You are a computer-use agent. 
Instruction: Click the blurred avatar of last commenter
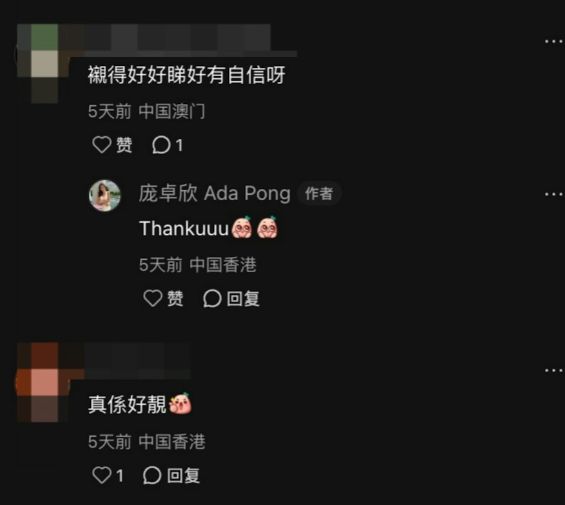coord(44,382)
